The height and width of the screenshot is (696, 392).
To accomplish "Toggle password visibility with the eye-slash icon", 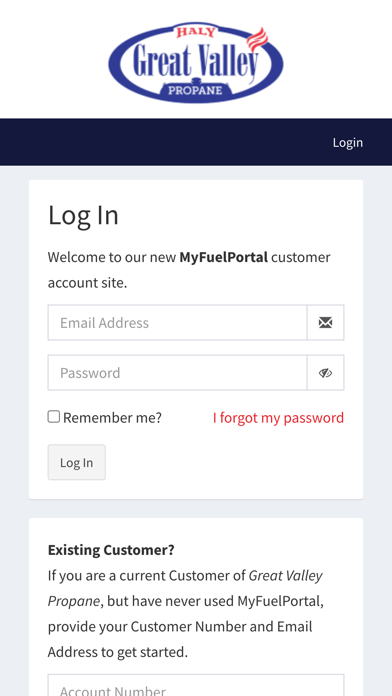I will (325, 373).
